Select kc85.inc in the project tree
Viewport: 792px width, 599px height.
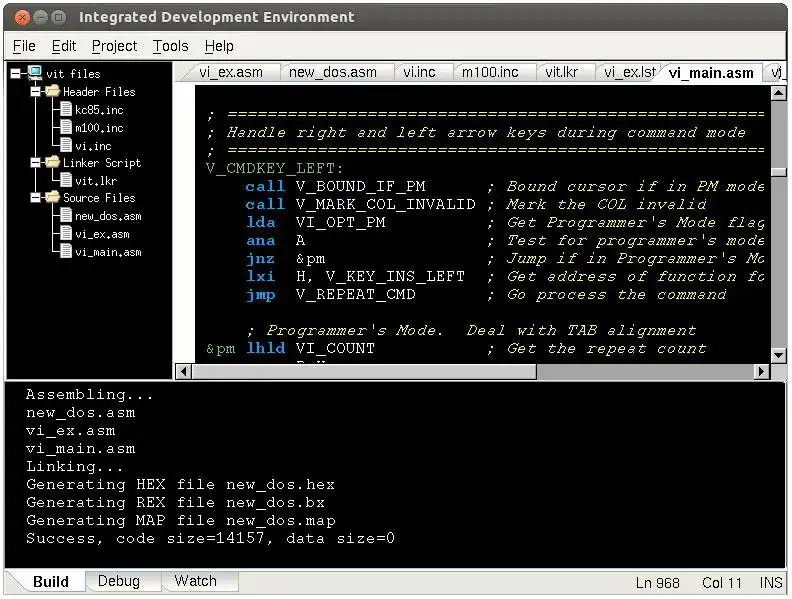click(x=99, y=110)
